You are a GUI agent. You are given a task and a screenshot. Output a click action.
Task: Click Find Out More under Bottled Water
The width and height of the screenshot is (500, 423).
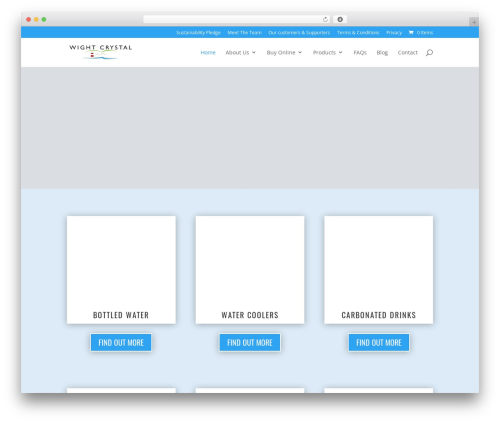click(x=121, y=342)
